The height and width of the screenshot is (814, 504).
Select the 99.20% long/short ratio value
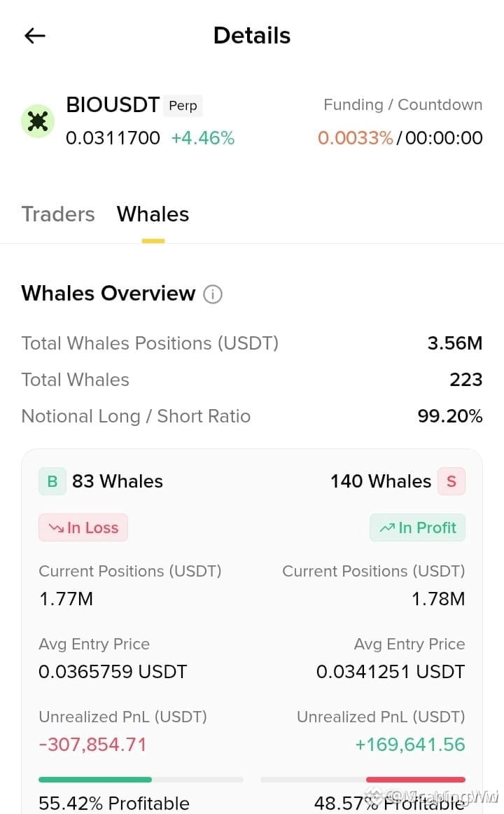coord(450,416)
